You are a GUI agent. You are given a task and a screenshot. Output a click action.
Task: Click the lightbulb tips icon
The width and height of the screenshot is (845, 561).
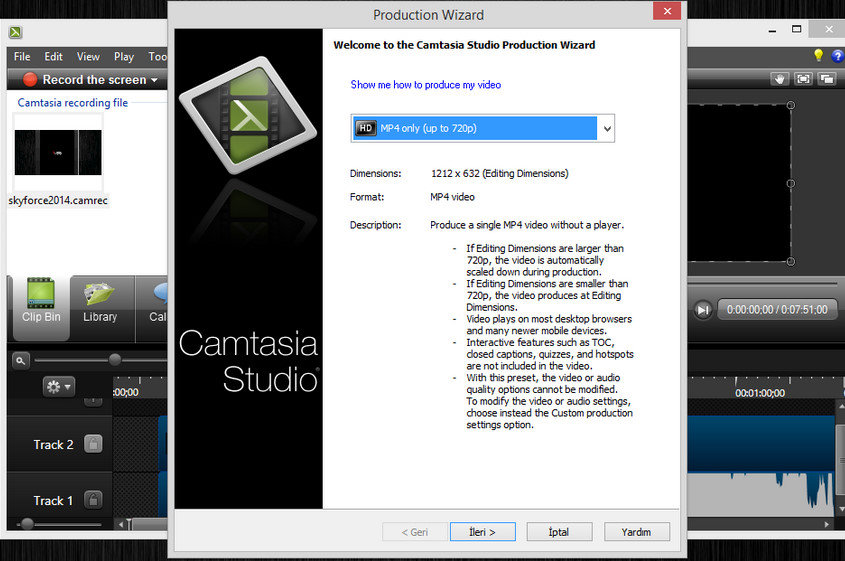pos(818,55)
